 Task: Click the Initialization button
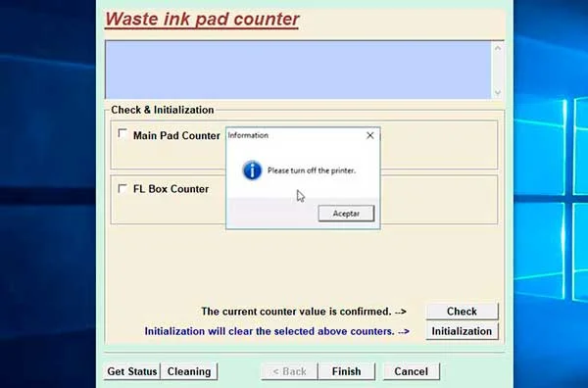[x=462, y=331]
